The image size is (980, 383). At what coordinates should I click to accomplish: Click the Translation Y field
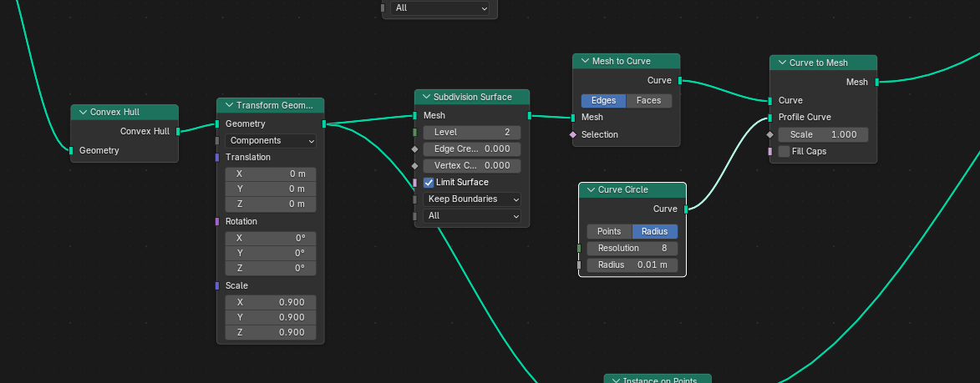coord(270,189)
